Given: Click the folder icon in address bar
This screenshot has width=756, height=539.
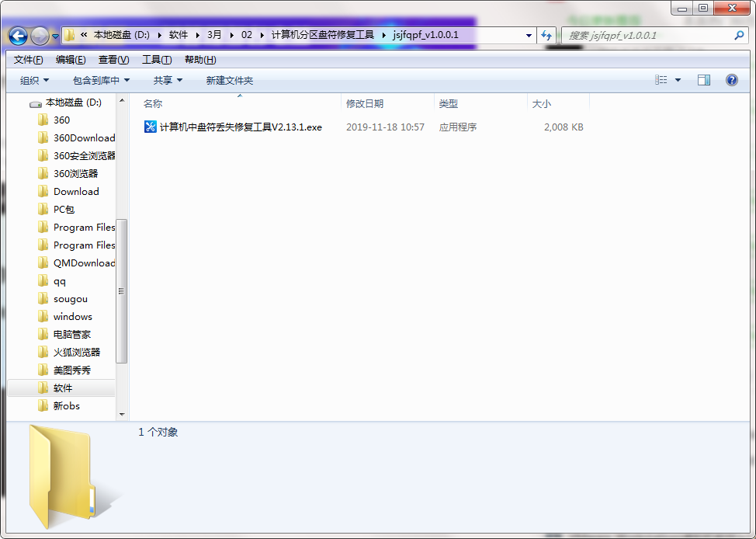Looking at the screenshot, I should [x=70, y=35].
